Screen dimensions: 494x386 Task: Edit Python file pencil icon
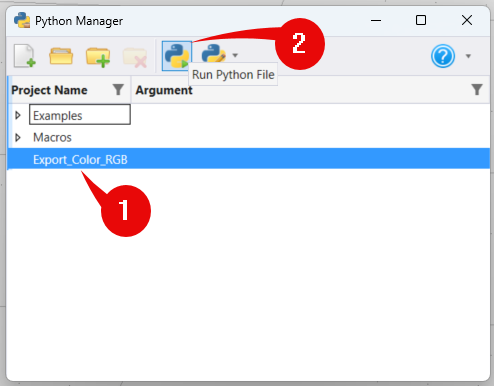(x=213, y=54)
